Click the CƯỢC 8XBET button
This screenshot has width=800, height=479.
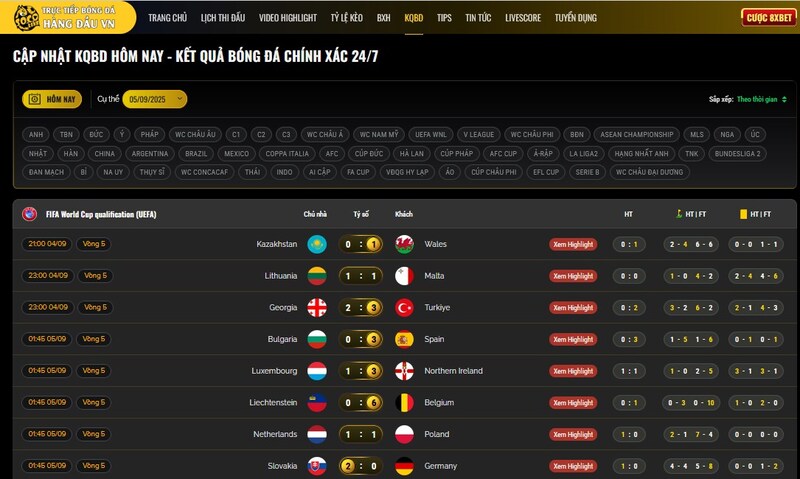tap(768, 18)
